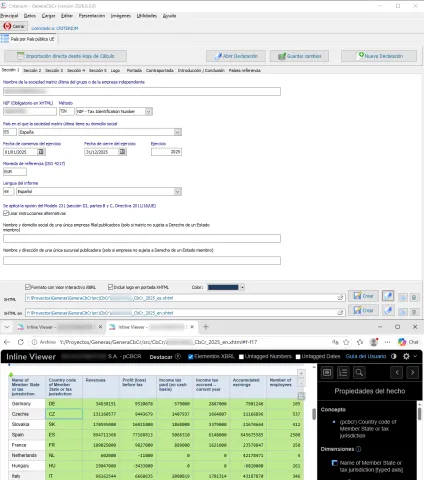Expand the Español language dropdown
The height and width of the screenshot is (480, 424).
pyautogui.click(x=178, y=192)
